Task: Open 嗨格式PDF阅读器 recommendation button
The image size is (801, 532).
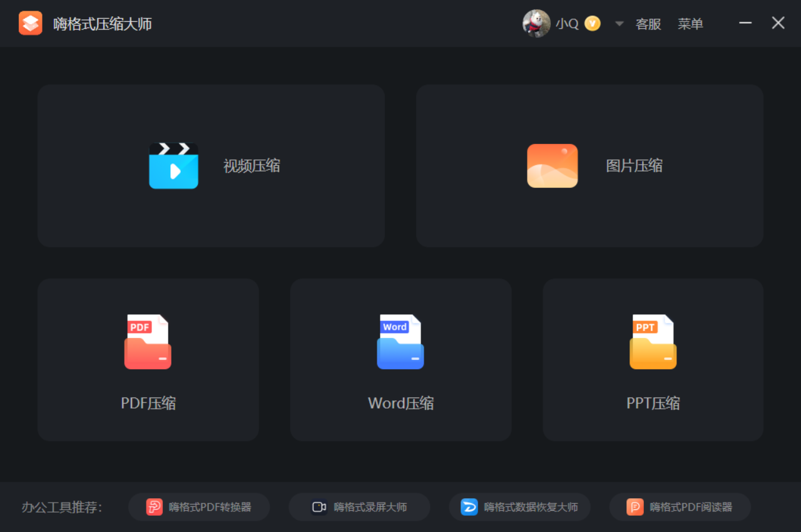Action: 680,507
